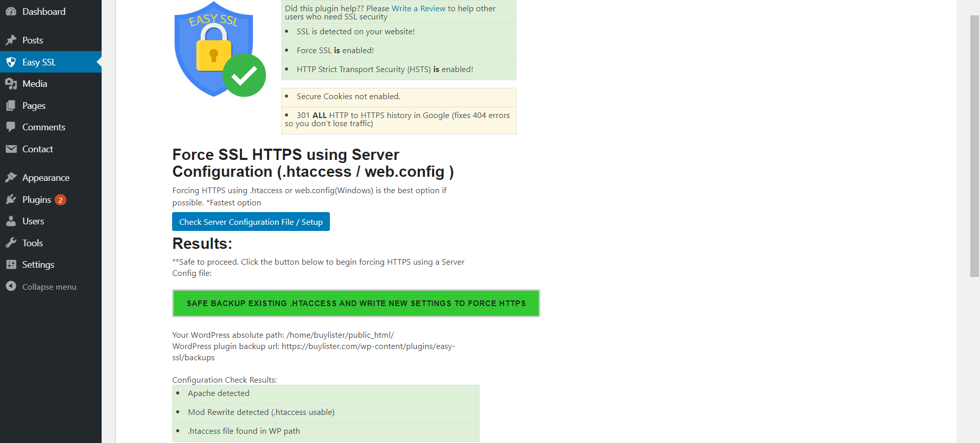The width and height of the screenshot is (980, 443).
Task: Click the 'Force SSL HTTPS using Server Configuration' heading
Action: click(x=313, y=163)
